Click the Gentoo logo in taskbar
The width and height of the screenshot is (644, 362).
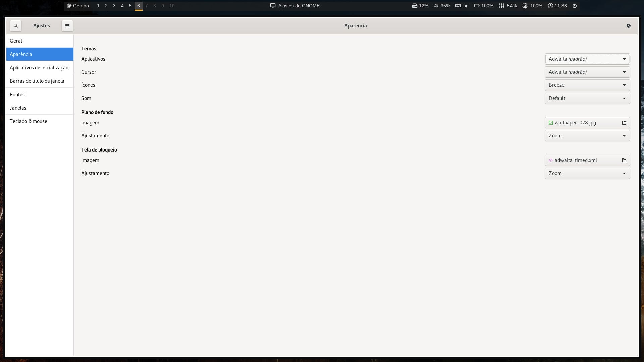68,6
